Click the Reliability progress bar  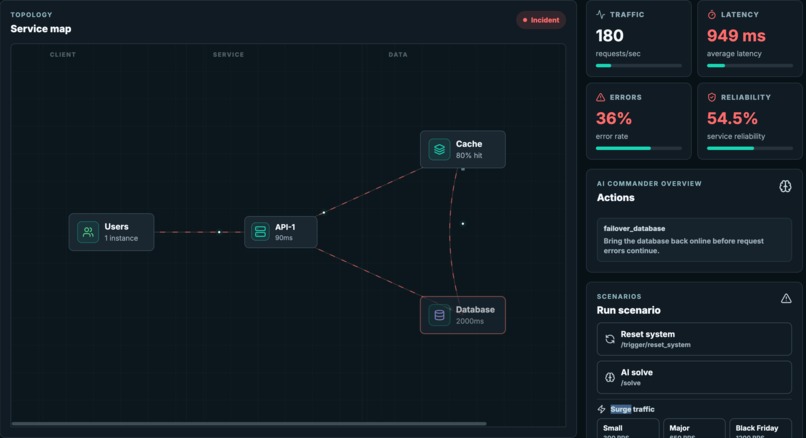point(749,149)
